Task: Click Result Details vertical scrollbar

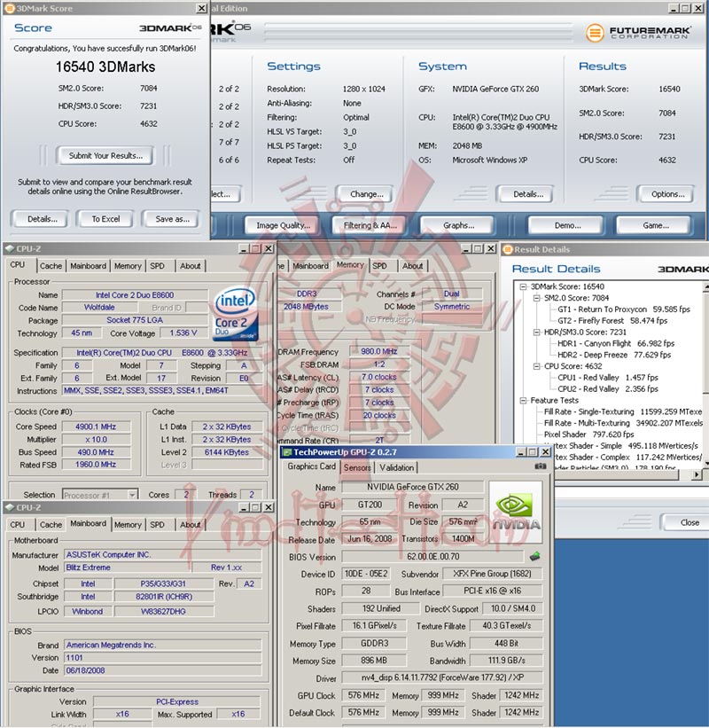Action: (706, 376)
